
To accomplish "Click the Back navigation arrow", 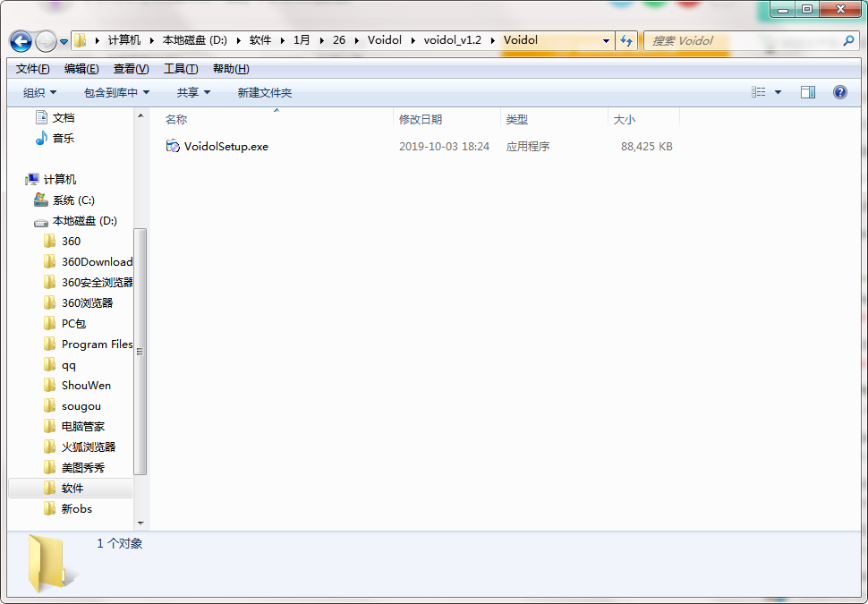I will [21, 41].
